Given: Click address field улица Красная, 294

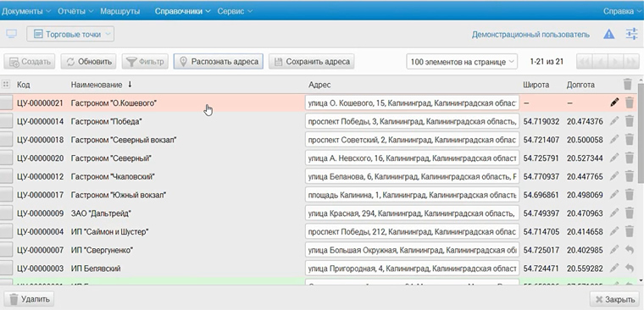Looking at the screenshot, I should (x=413, y=213).
